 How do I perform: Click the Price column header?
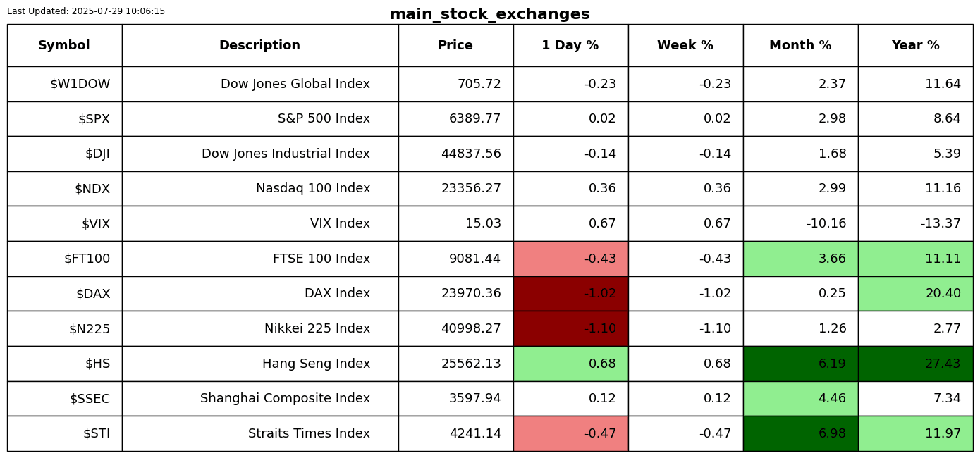click(x=455, y=45)
